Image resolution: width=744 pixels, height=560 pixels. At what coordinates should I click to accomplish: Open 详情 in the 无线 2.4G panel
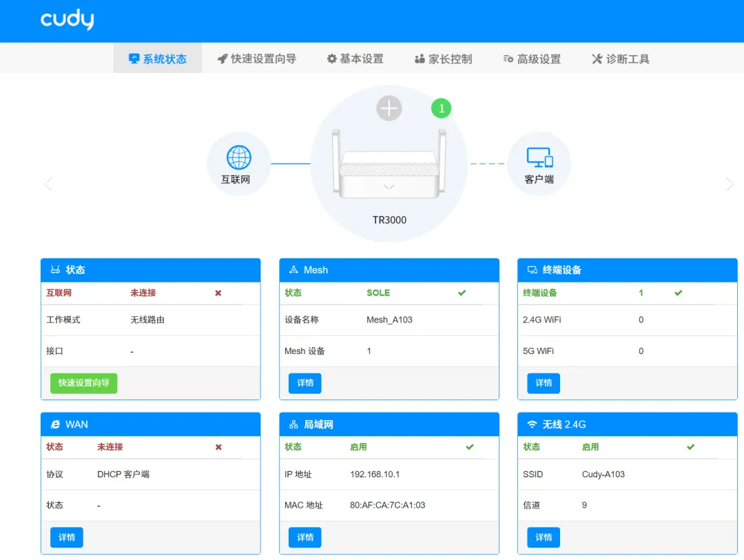tap(544, 537)
